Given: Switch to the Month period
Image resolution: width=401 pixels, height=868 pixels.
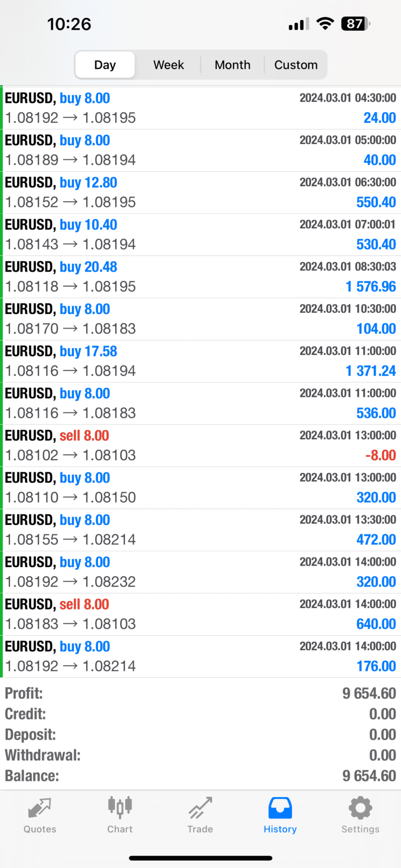Looking at the screenshot, I should coord(232,65).
